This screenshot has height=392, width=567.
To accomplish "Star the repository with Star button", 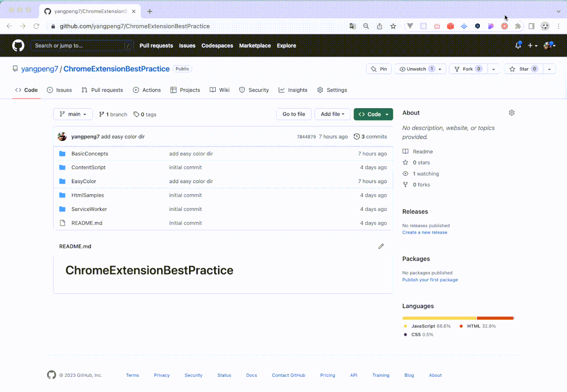I will pos(523,69).
